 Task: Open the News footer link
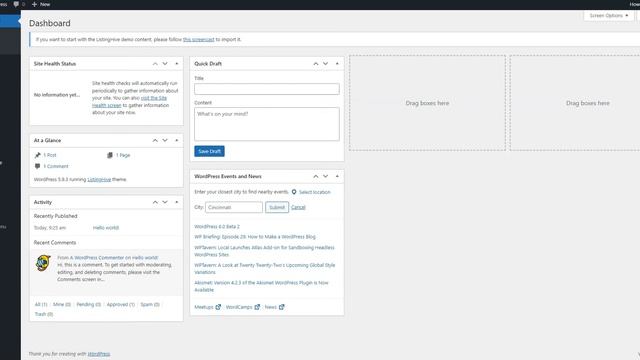(271, 307)
